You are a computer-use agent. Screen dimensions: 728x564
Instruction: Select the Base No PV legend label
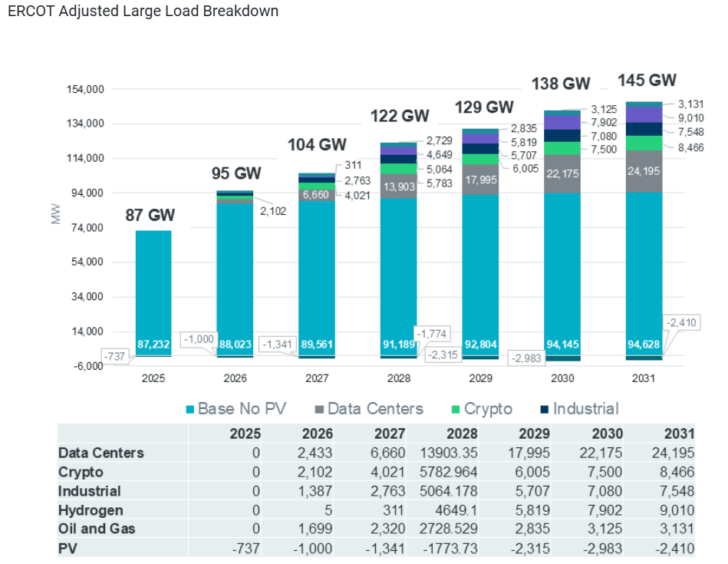coord(242,409)
